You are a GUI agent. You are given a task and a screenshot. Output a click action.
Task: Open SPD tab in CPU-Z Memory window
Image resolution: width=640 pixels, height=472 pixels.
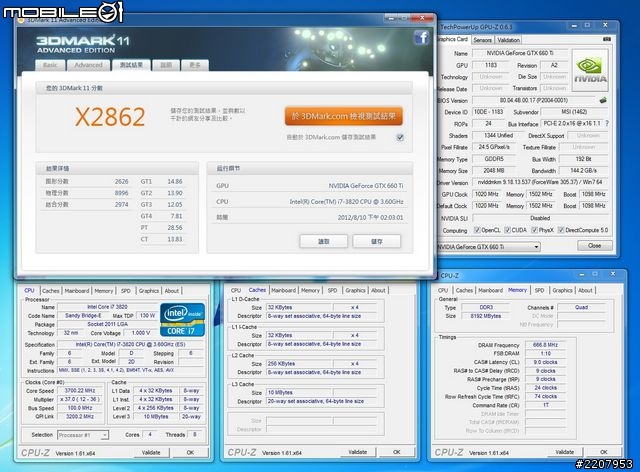click(x=539, y=290)
